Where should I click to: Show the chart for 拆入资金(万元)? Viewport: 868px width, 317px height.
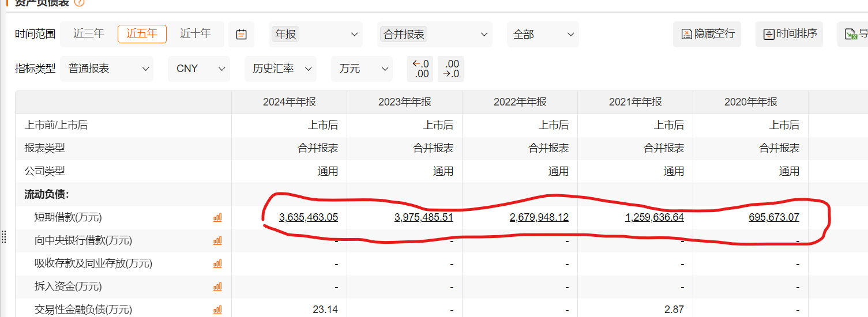(217, 287)
